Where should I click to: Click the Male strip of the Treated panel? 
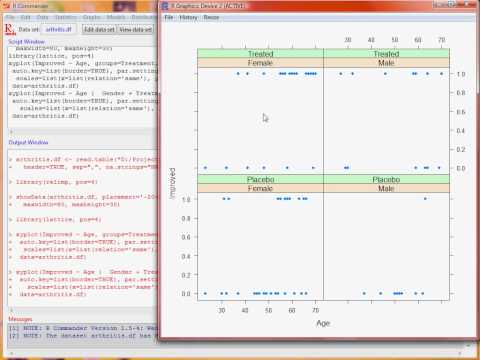(386, 63)
